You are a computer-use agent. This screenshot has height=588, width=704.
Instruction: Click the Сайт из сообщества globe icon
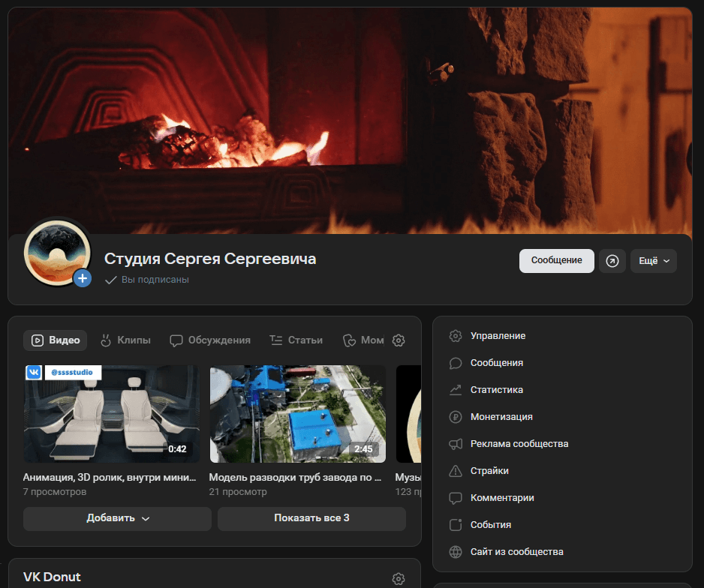(456, 552)
